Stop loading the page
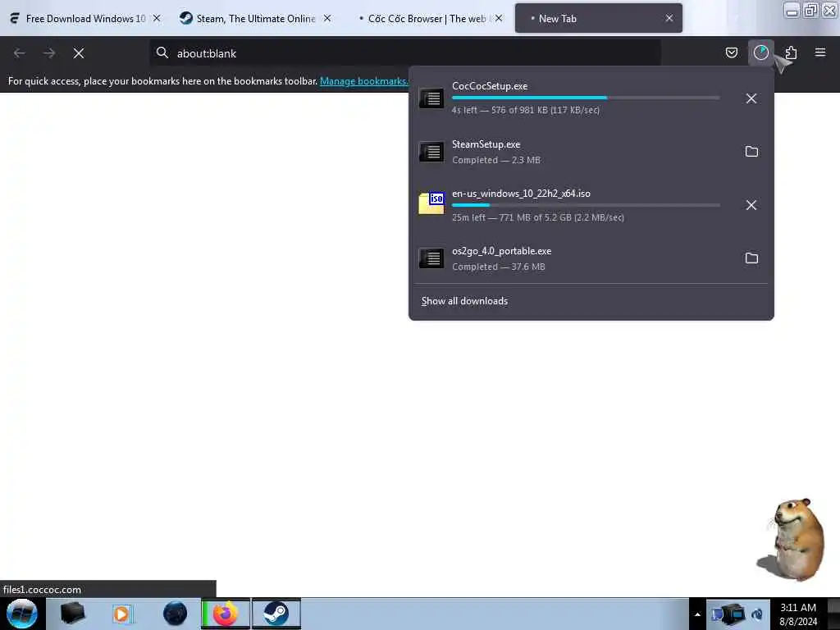840x630 pixels. point(78,53)
